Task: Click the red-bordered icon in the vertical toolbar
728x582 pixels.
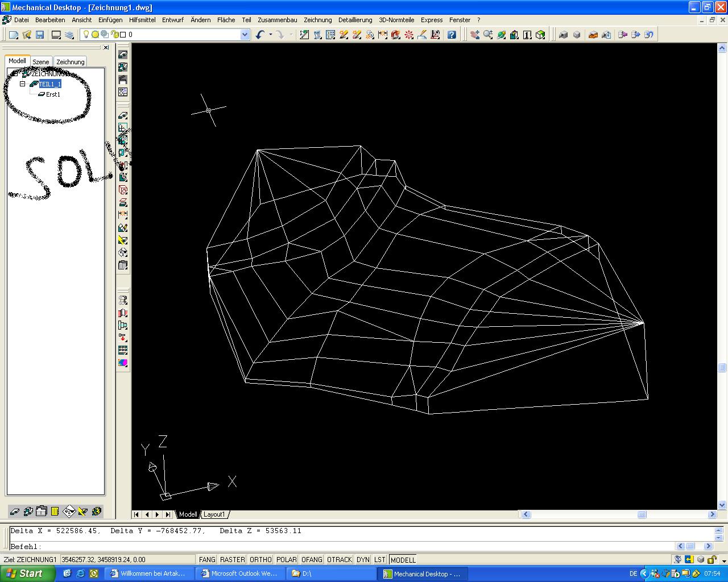Action: coord(123,190)
